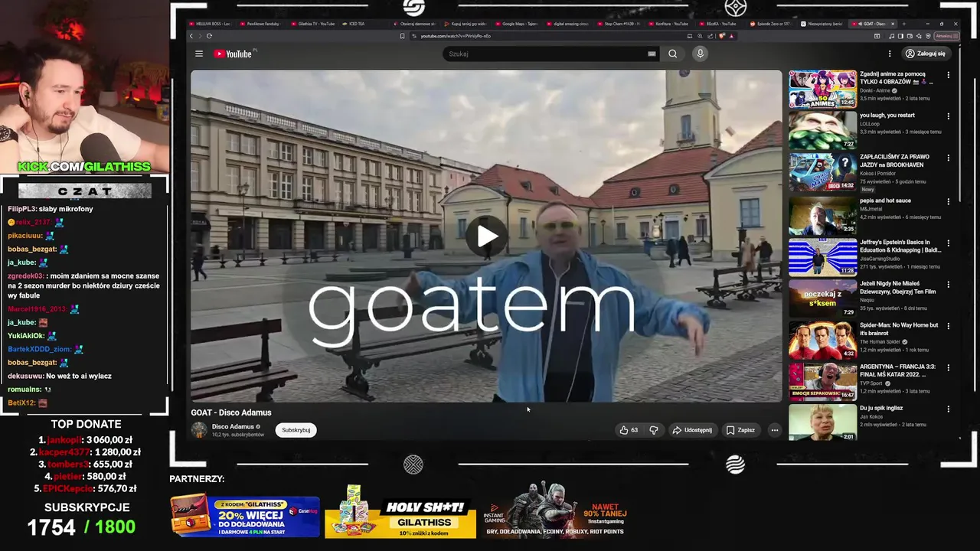Viewport: 980px width, 551px height.
Task: Open options menu for Du ju spik inglisz
Action: pos(948,409)
